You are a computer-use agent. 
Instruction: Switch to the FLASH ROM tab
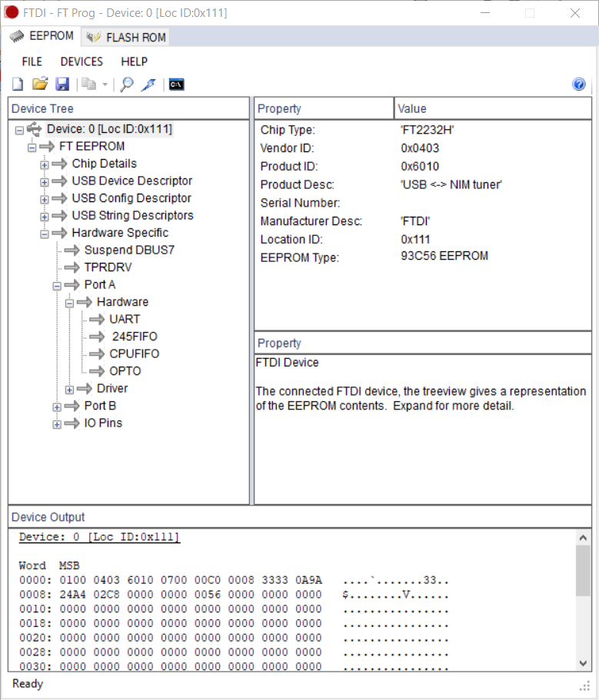pos(125,37)
